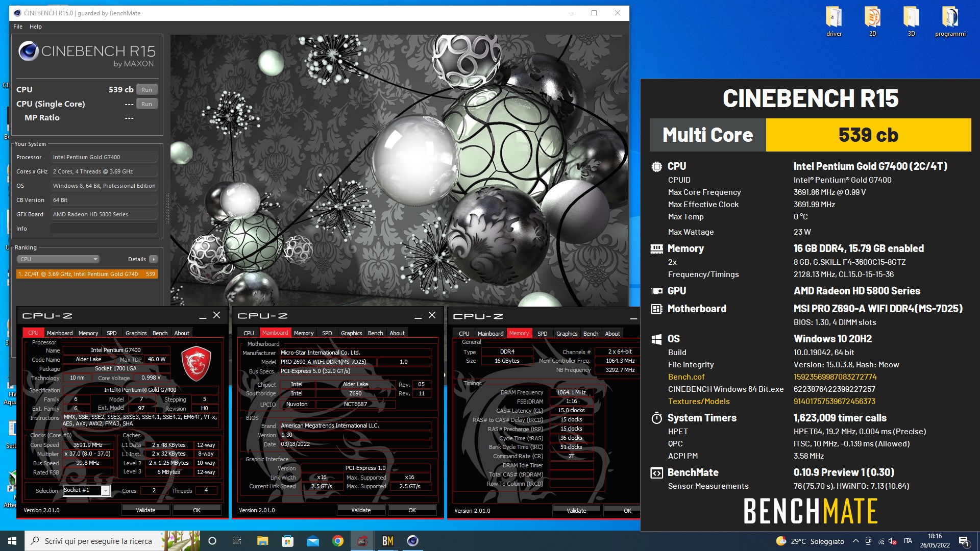Show hidden system tray icons
The width and height of the screenshot is (980, 551).
pyautogui.click(x=855, y=541)
